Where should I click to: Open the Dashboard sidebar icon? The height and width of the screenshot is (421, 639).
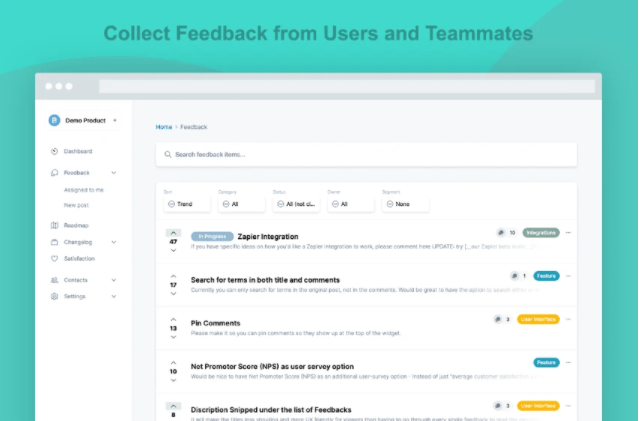click(54, 152)
